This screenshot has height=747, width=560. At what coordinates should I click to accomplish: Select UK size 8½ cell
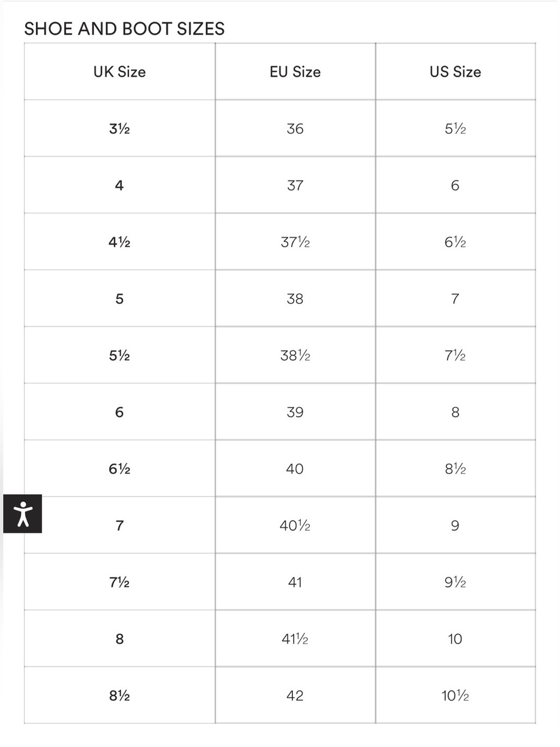pos(119,695)
